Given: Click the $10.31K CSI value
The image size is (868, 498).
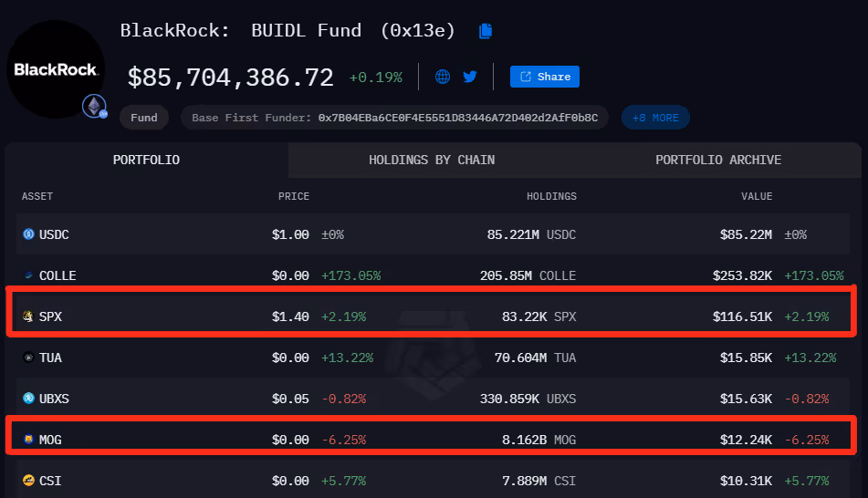Looking at the screenshot, I should coord(746,481).
